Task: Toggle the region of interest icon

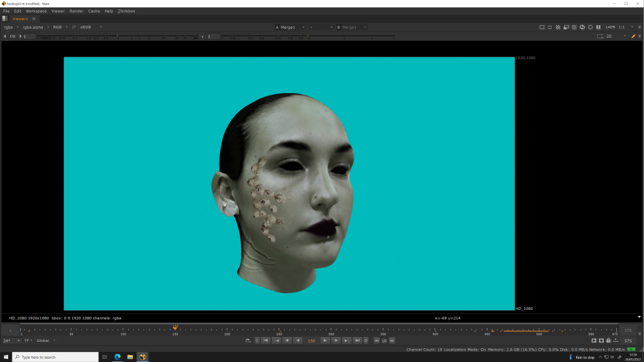Action: pyautogui.click(x=550, y=27)
